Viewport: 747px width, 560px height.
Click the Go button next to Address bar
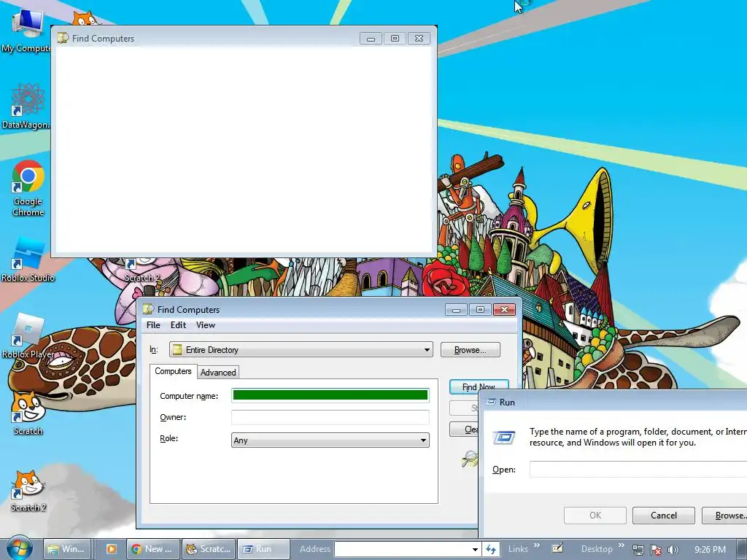[491, 549]
